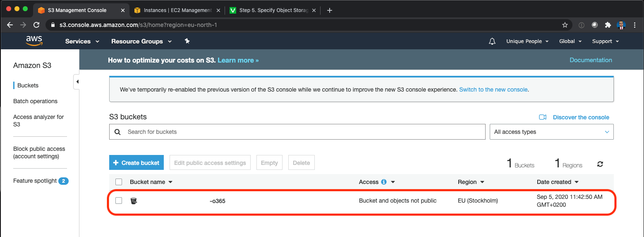The width and height of the screenshot is (644, 237).
Task: Click the Feature spotlight count badge
Action: [x=63, y=181]
